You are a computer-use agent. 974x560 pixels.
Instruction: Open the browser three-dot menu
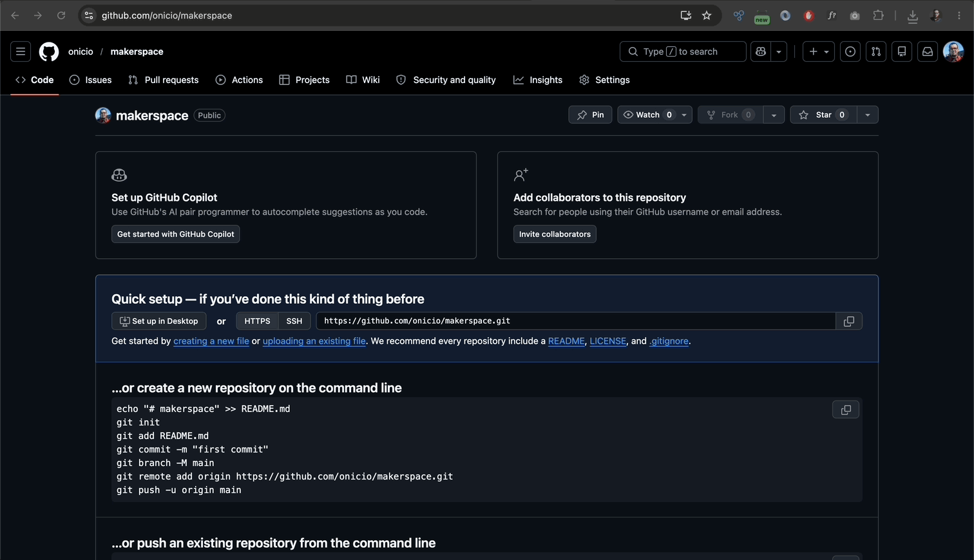click(959, 15)
